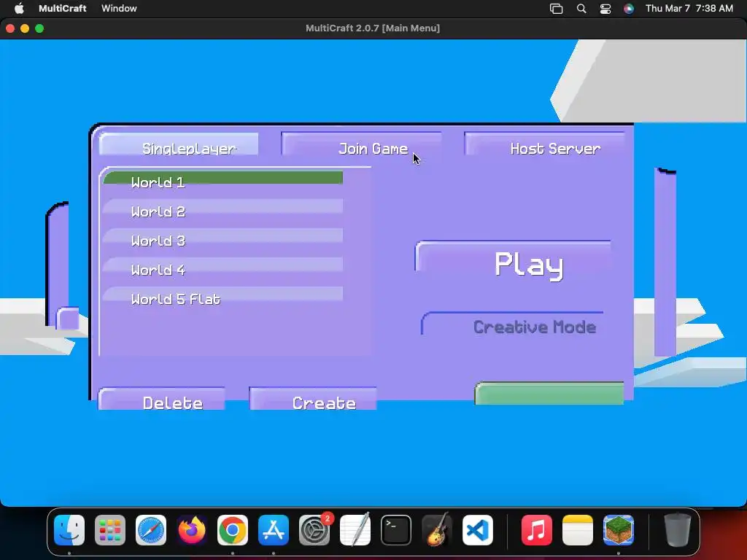Screen dimensions: 747x560
Task: Open Spotlight search in menu bar
Action: coord(581,9)
